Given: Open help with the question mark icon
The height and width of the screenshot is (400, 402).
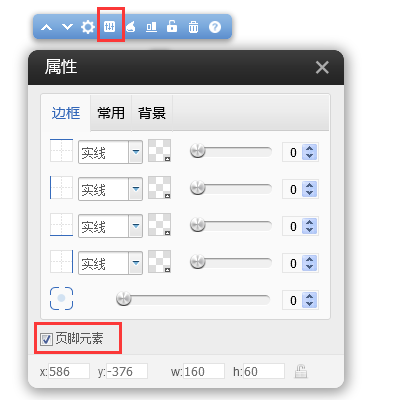Looking at the screenshot, I should [x=215, y=27].
